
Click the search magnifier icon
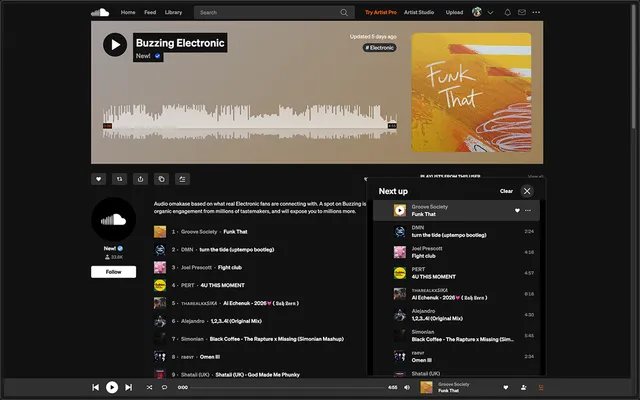click(344, 12)
